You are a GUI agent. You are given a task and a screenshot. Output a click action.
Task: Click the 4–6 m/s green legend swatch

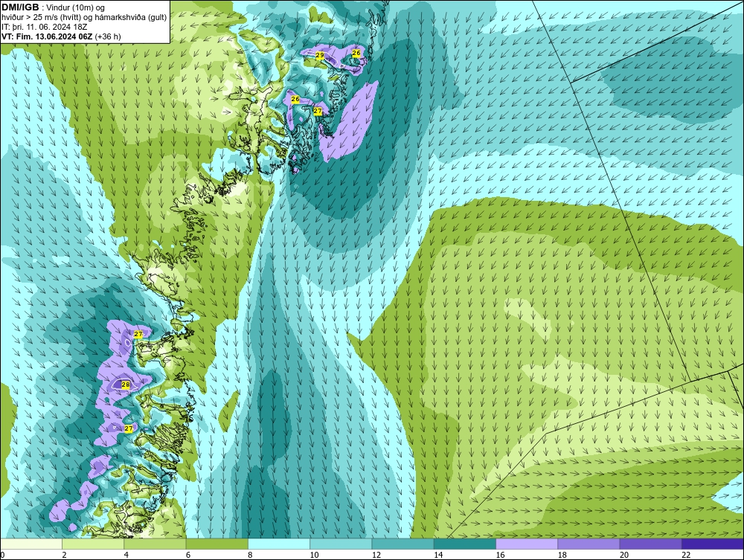pos(155,544)
